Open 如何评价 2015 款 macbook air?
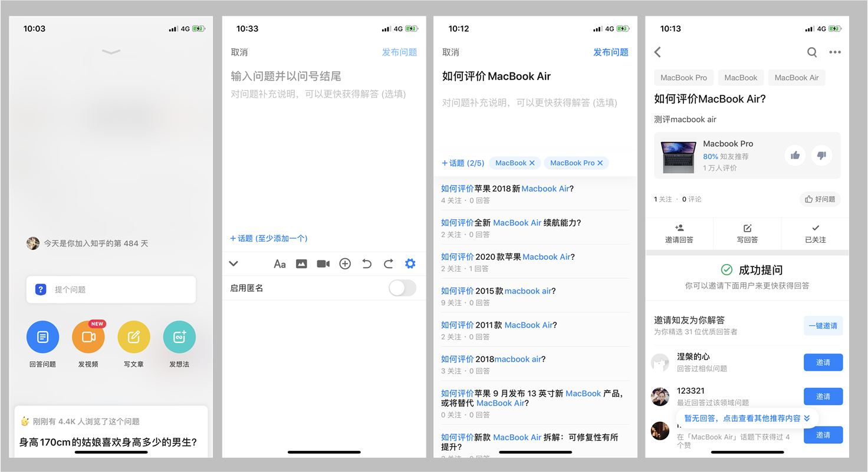This screenshot has width=868, height=472. [x=498, y=291]
